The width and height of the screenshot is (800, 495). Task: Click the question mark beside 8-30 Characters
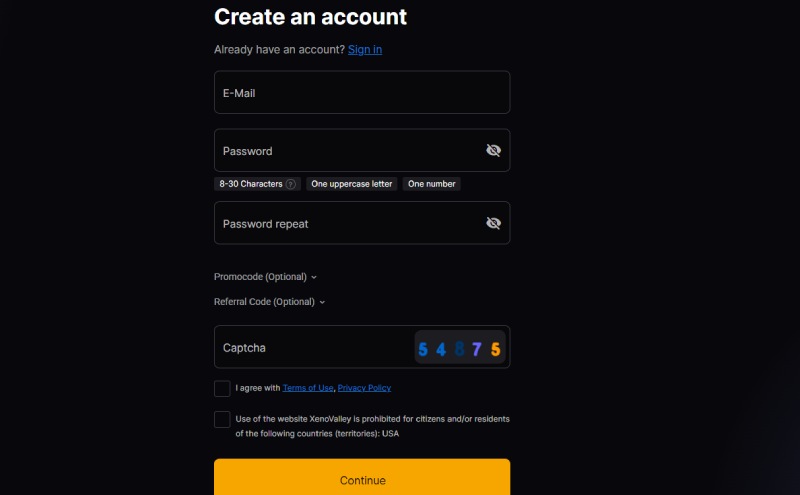tap(291, 184)
